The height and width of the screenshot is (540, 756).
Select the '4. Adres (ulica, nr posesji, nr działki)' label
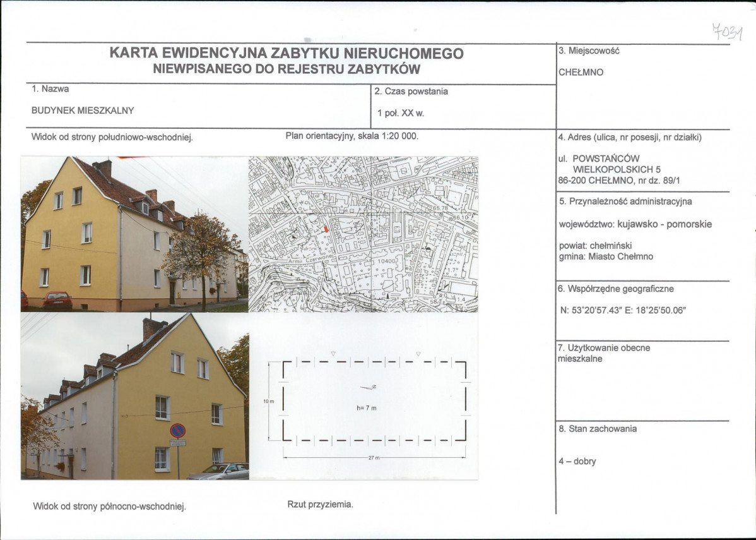tap(630, 137)
